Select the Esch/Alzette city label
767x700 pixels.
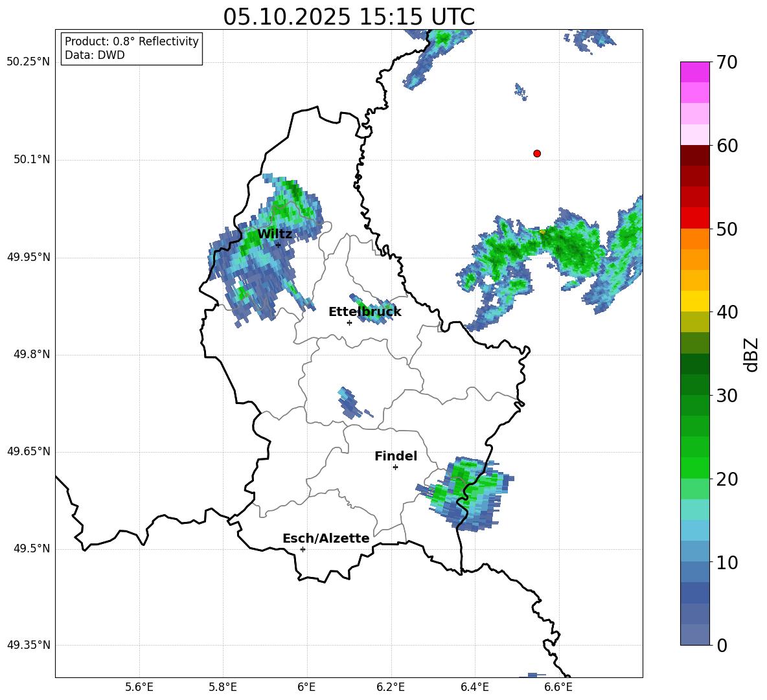tap(326, 539)
